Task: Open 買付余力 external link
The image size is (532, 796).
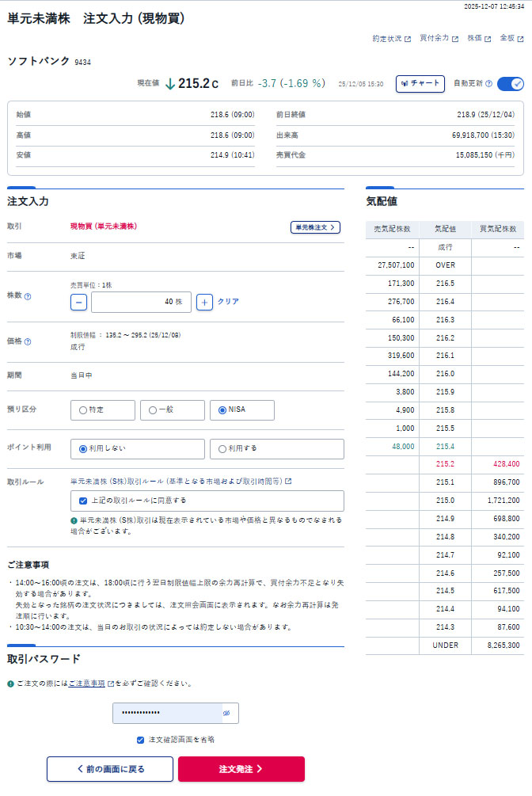Action: pyautogui.click(x=439, y=38)
